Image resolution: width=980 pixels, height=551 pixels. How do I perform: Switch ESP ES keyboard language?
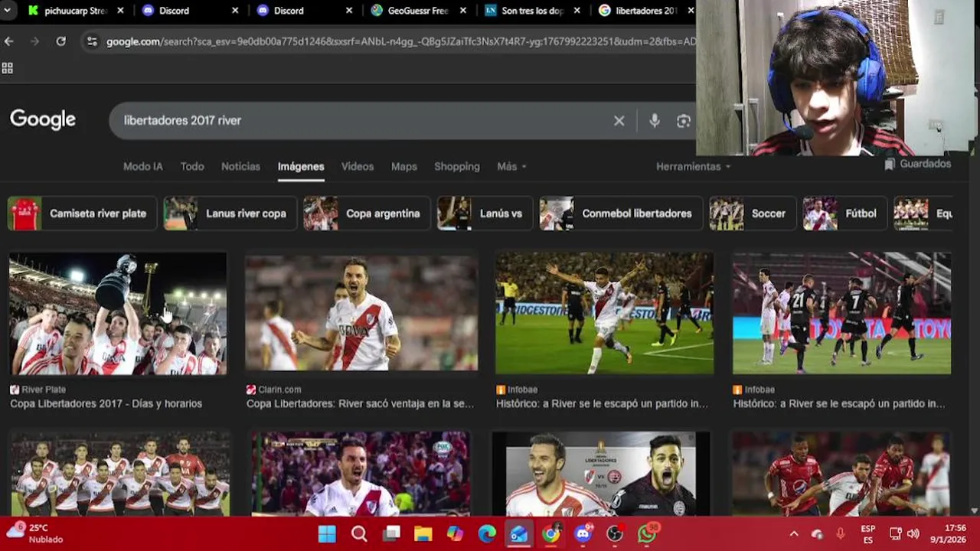[x=867, y=533]
